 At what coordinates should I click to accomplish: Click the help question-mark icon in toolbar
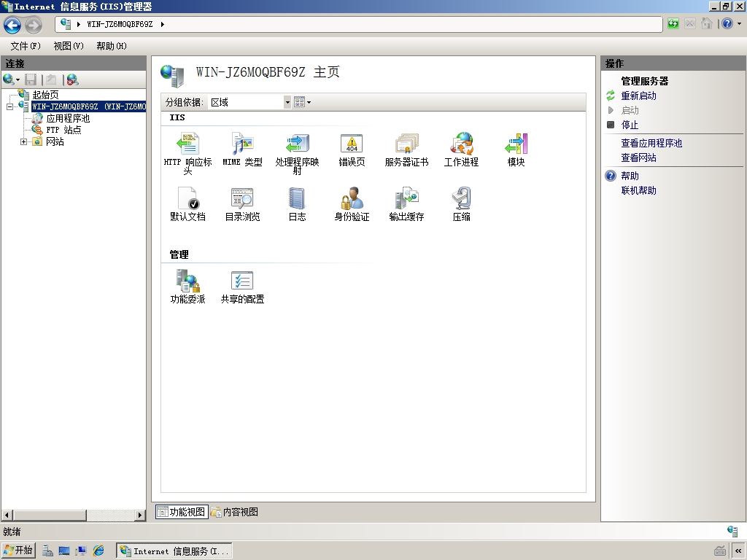pos(727,24)
